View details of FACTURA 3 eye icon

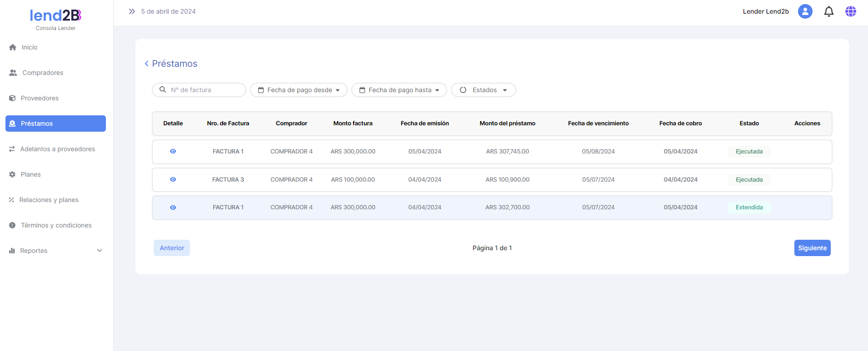pos(173,179)
